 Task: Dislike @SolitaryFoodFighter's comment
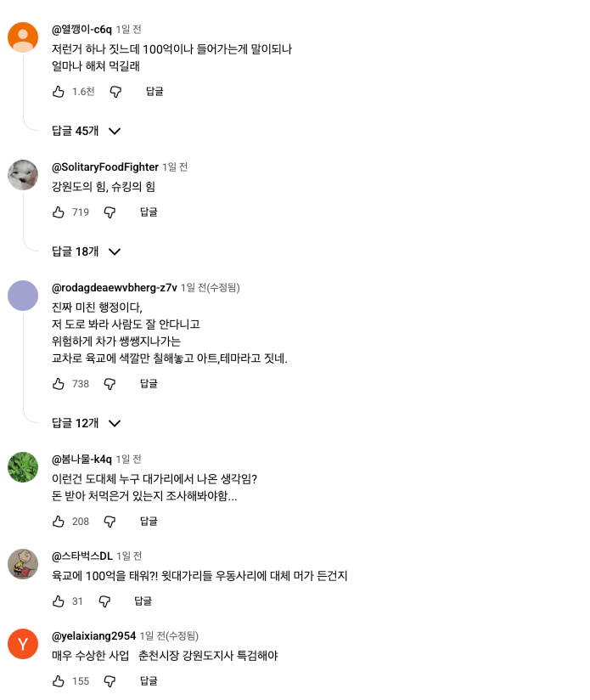pyautogui.click(x=110, y=212)
